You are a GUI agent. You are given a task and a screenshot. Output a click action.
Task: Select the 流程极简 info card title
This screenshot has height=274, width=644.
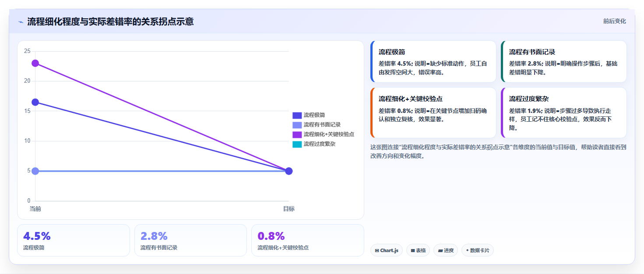pos(392,52)
